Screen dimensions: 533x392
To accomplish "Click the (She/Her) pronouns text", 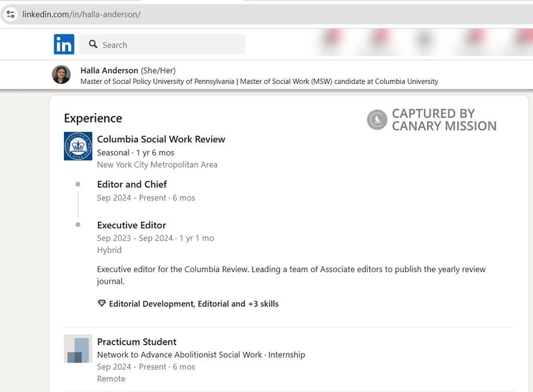I will [x=158, y=71].
